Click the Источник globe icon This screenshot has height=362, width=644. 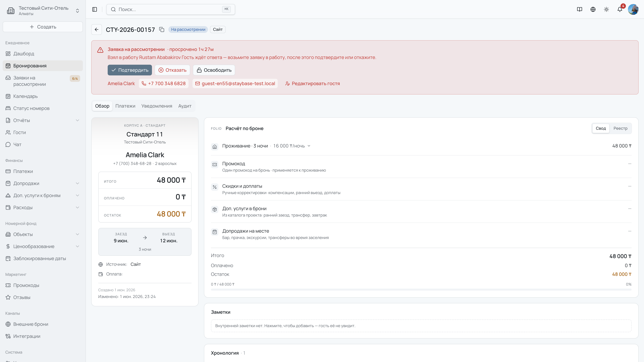click(x=101, y=264)
